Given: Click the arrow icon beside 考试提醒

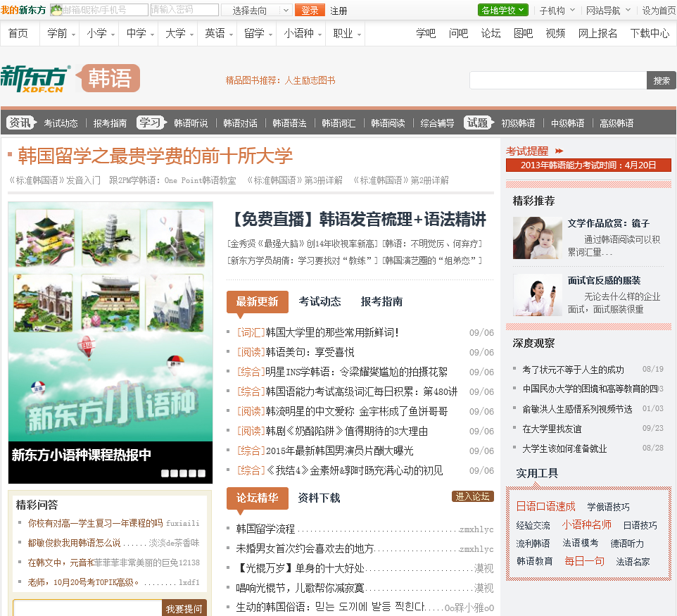Looking at the screenshot, I should click(x=559, y=151).
